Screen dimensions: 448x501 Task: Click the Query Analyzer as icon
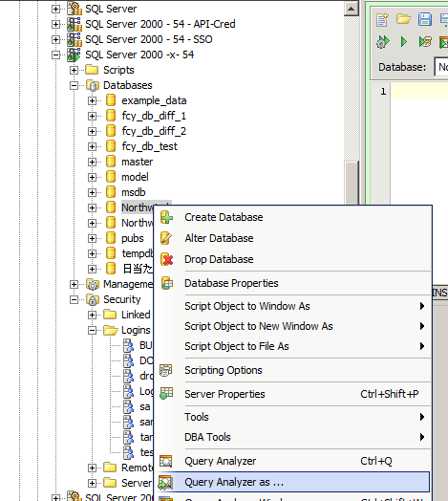coord(166,482)
